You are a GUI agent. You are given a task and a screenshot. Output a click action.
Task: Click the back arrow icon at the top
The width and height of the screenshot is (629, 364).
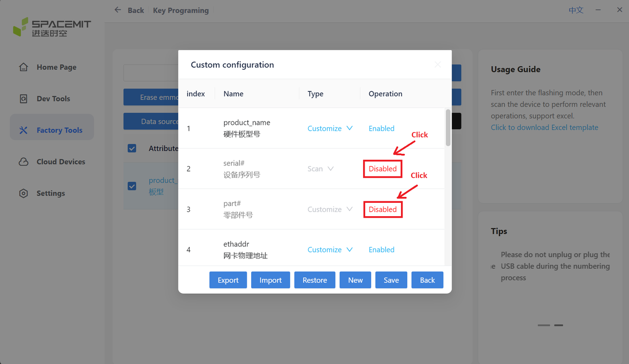(x=117, y=10)
